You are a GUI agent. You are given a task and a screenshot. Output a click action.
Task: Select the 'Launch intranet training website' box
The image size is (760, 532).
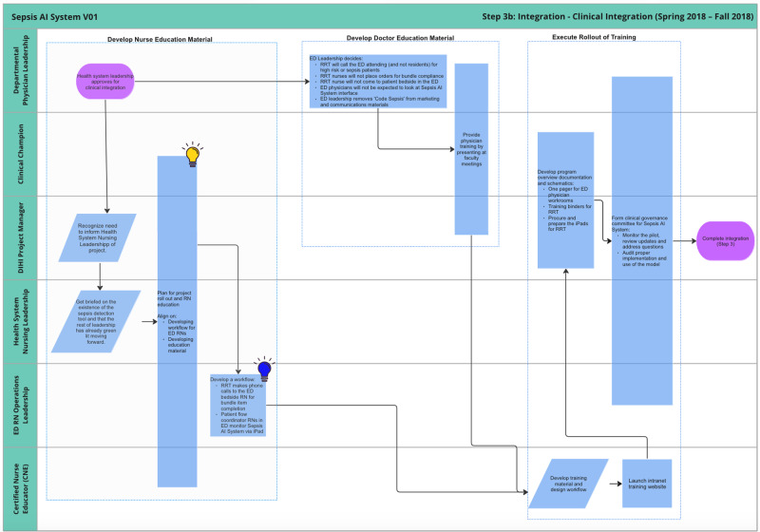pos(648,483)
